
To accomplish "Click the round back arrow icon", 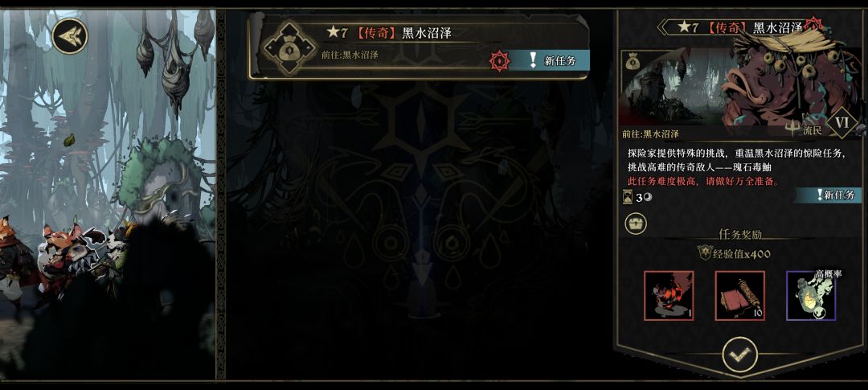I will click(70, 35).
